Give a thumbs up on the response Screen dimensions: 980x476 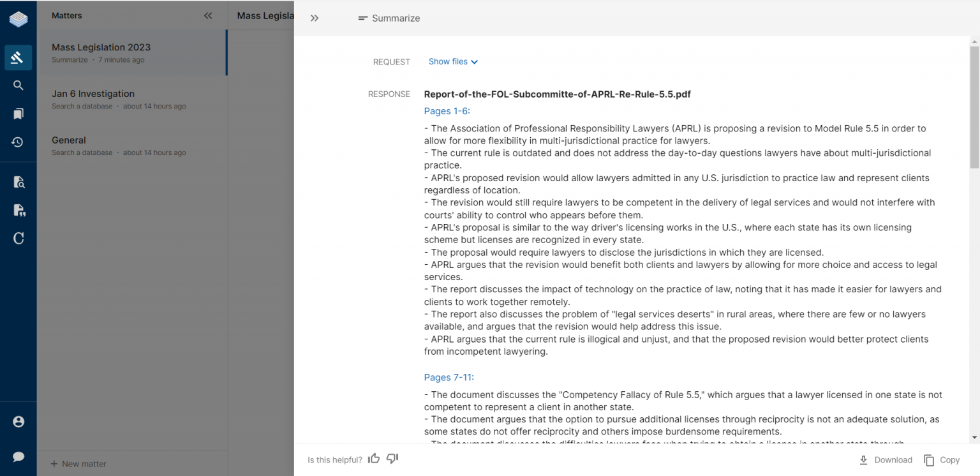(374, 459)
